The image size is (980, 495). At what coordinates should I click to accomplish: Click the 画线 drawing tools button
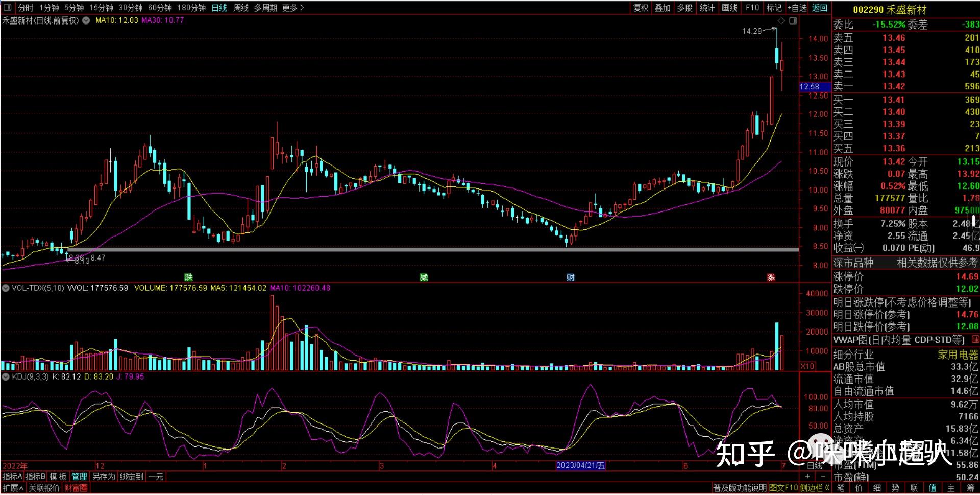(729, 8)
